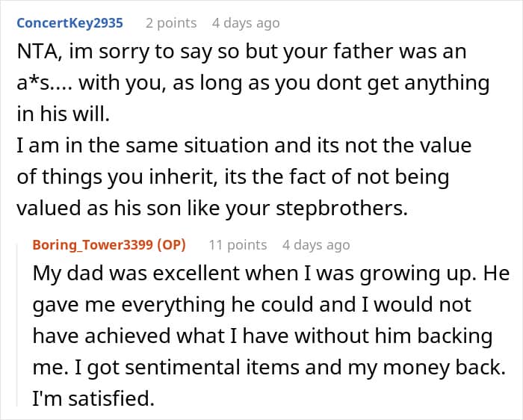Click the phrase "money back" in the reply

point(421,367)
